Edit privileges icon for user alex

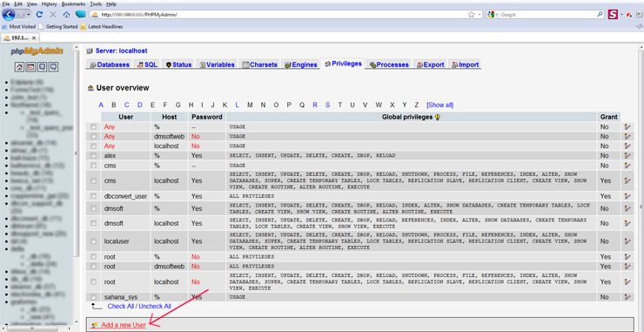tap(627, 155)
